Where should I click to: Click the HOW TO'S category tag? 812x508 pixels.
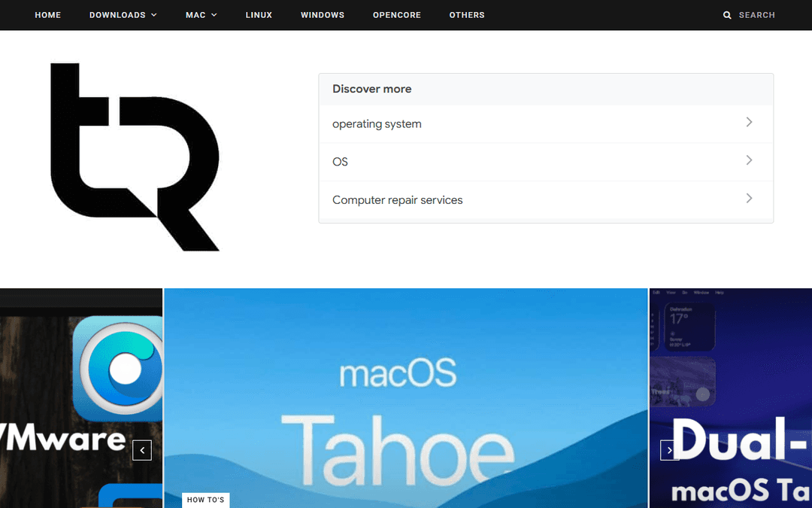pos(205,500)
